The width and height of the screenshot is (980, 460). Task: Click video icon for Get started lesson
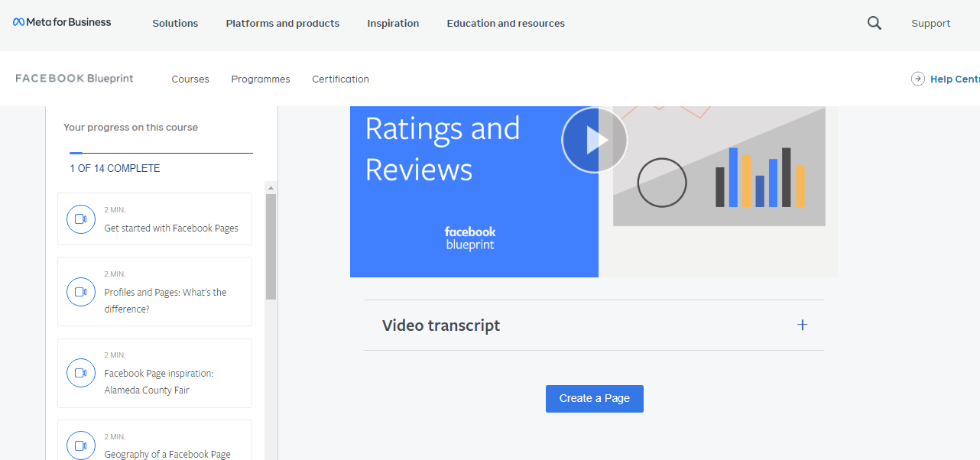(81, 219)
